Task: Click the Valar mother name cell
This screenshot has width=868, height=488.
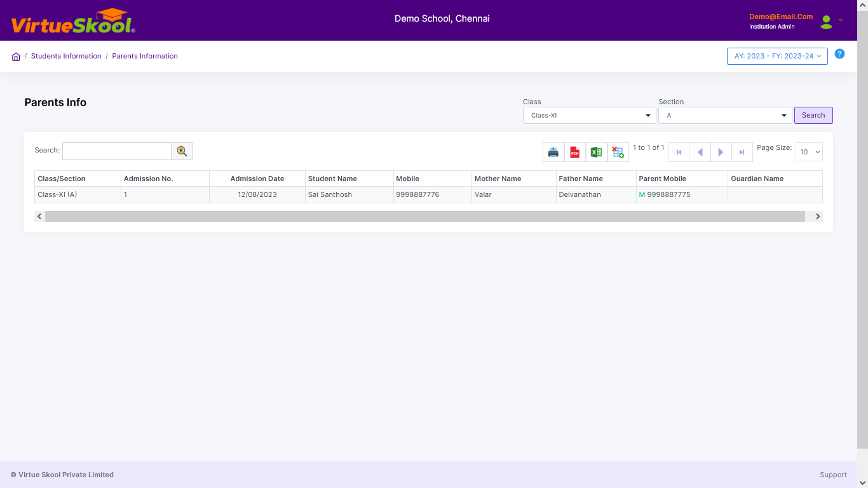Action: point(514,194)
